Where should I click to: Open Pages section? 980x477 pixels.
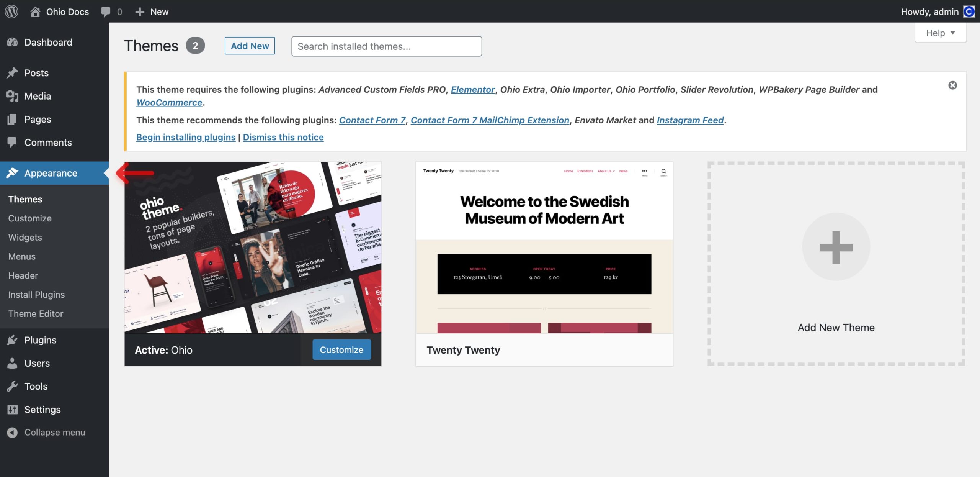tap(38, 119)
